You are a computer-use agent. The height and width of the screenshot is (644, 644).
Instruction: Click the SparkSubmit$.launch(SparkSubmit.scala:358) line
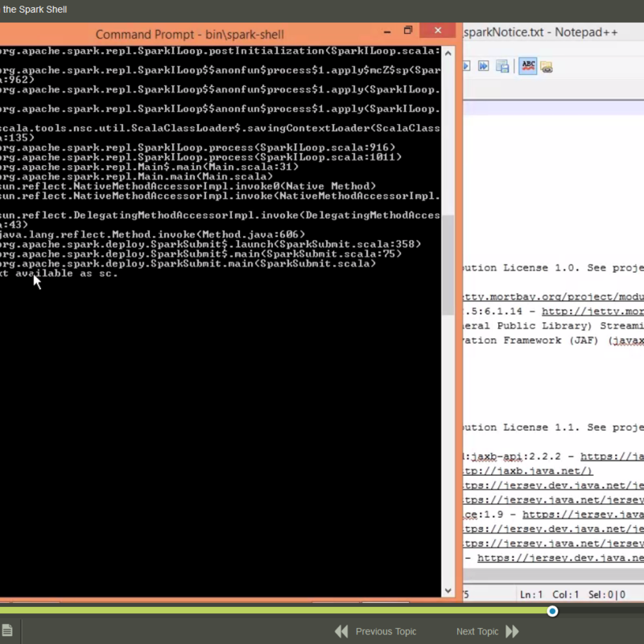210,245
